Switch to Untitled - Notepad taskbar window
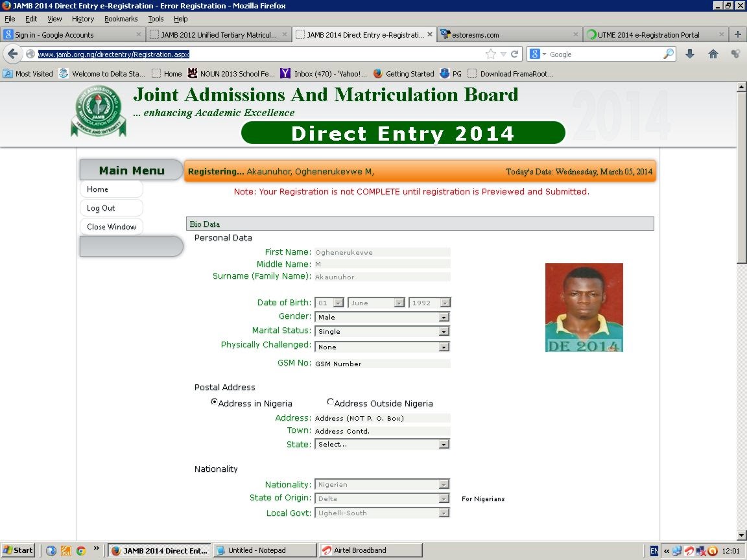The width and height of the screenshot is (747, 560). pyautogui.click(x=265, y=550)
